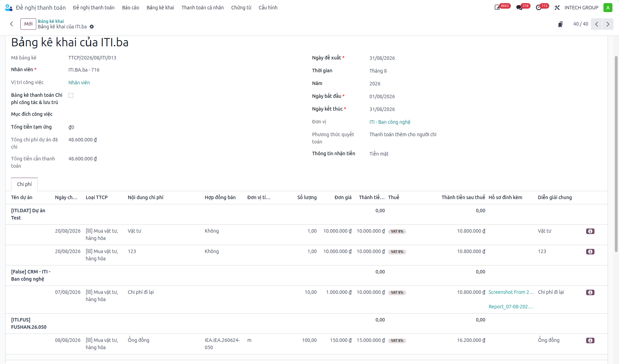Open the debug tools wrench icon
The height and width of the screenshot is (364, 619).
pos(557,8)
